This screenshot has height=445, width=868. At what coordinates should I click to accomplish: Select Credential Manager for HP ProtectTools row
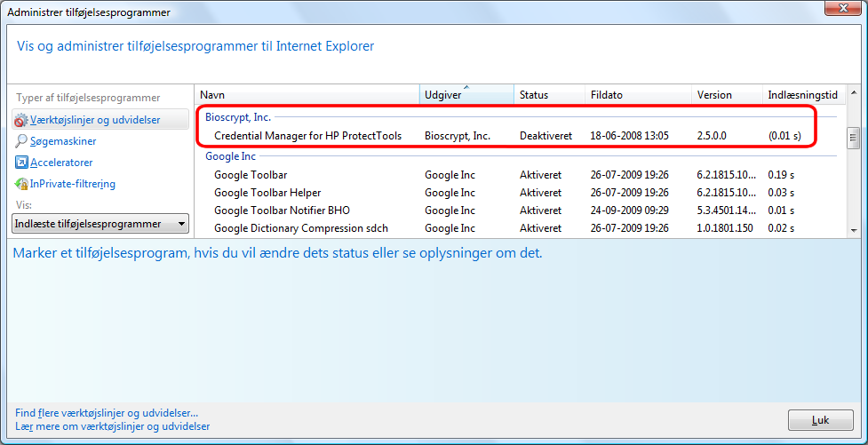point(307,136)
